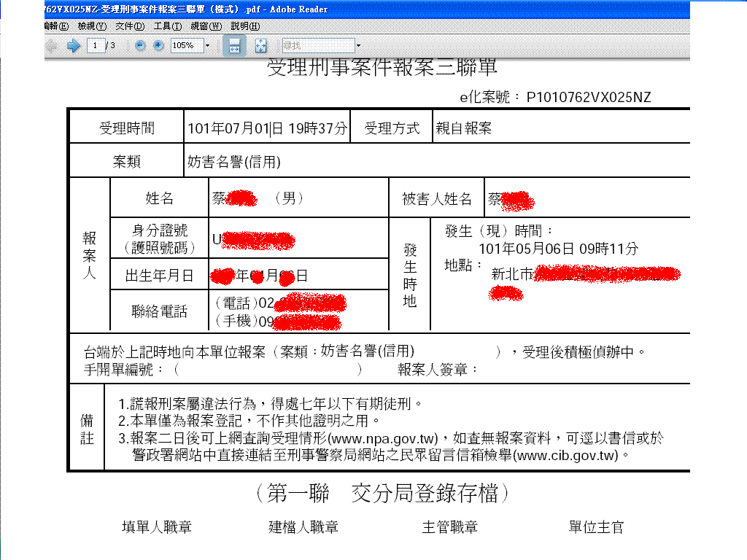
Task: Click the 105% zoom level field
Action: point(185,46)
